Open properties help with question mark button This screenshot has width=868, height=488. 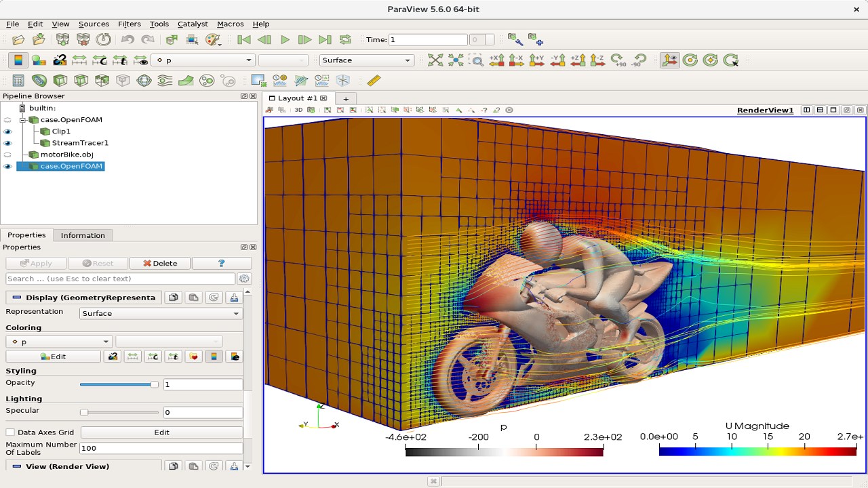pos(221,263)
